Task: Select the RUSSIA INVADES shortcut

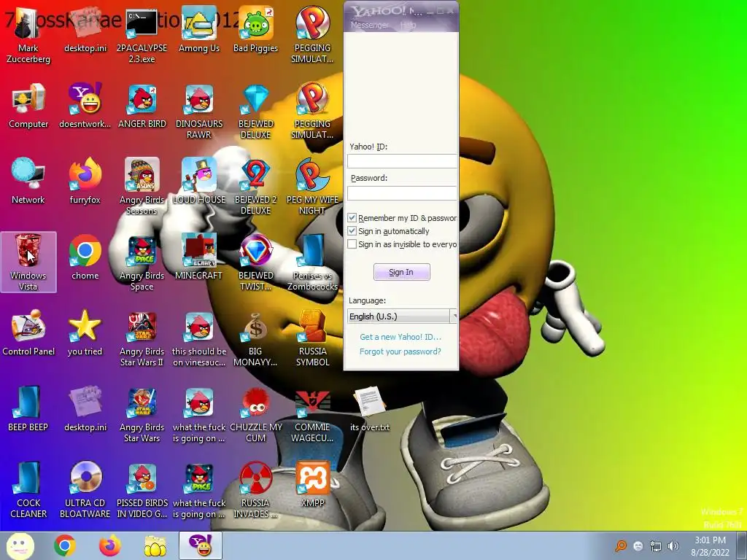Action: [x=256, y=490]
